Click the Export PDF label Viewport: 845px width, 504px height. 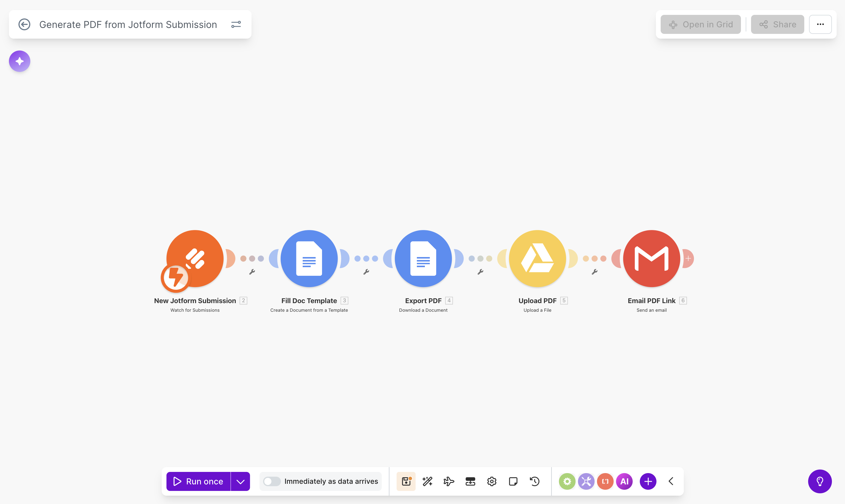(423, 300)
